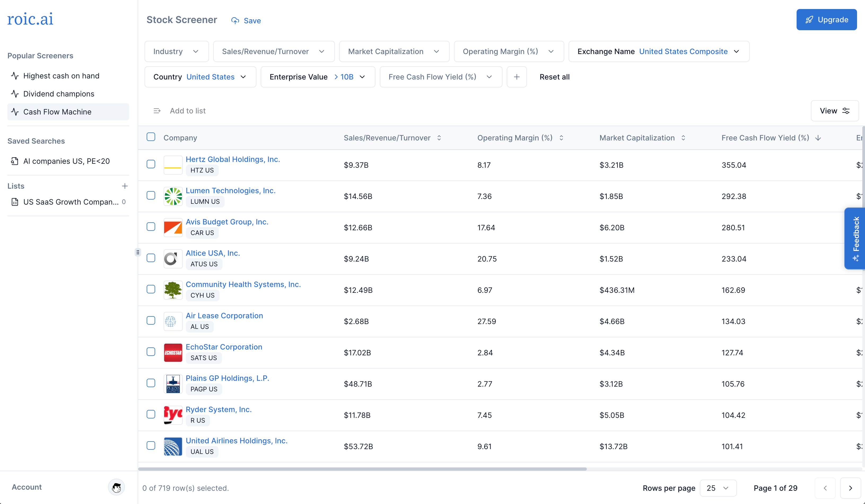865x504 pixels.
Task: Click the pulse icon beside Highest cash on hand
Action: 15,76
